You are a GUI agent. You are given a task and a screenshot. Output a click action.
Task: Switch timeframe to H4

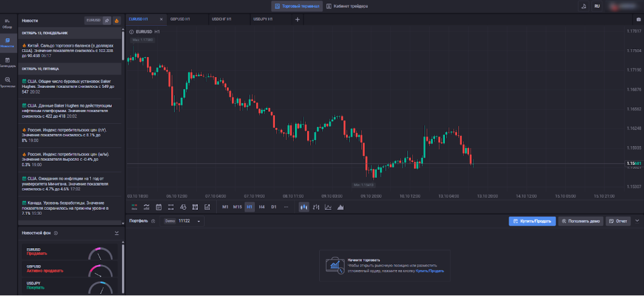(x=262, y=207)
